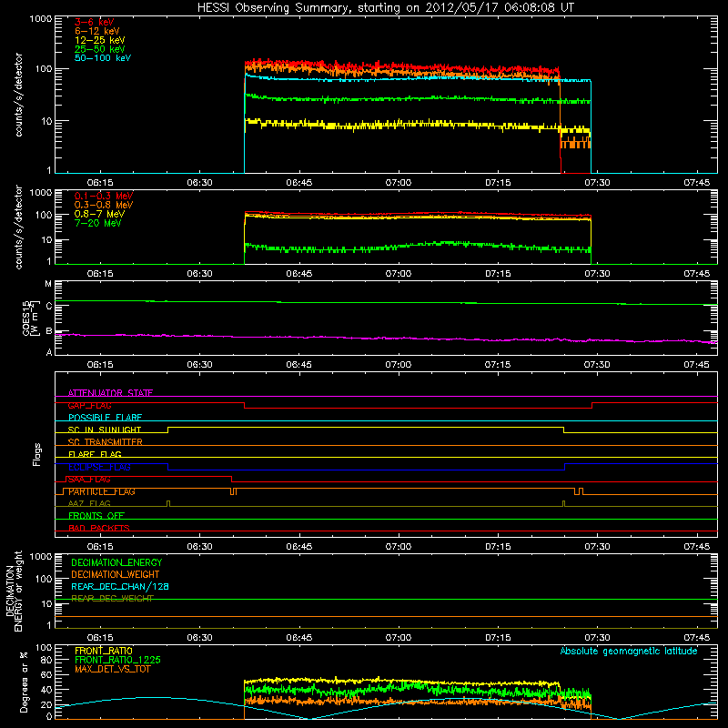The width and height of the screenshot is (728, 728).
Task: Click the 07:30 tick under the Flags panel
Action: (x=597, y=547)
